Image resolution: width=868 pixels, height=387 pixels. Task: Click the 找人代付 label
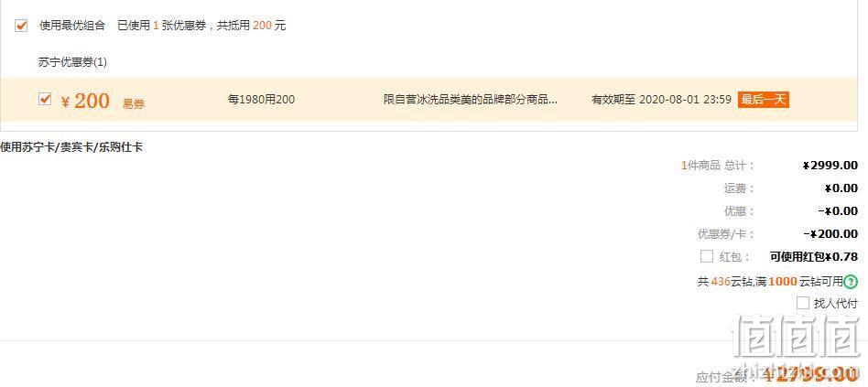(835, 303)
